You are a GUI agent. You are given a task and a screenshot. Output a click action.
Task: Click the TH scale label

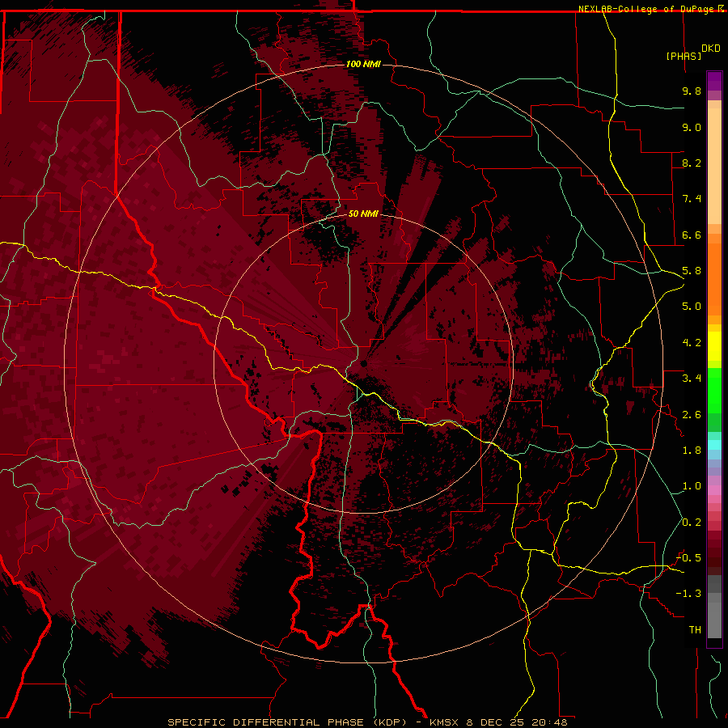click(695, 630)
